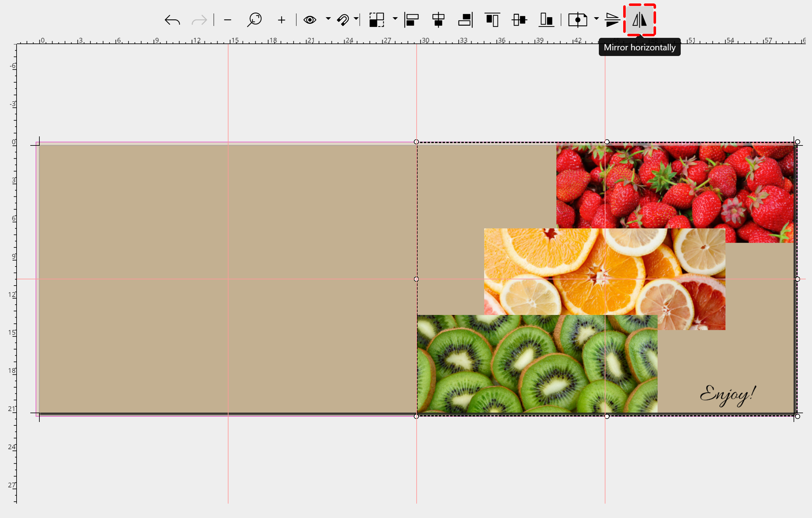The width and height of the screenshot is (812, 518).
Task: Select the Mirror vertically tool
Action: coord(612,20)
